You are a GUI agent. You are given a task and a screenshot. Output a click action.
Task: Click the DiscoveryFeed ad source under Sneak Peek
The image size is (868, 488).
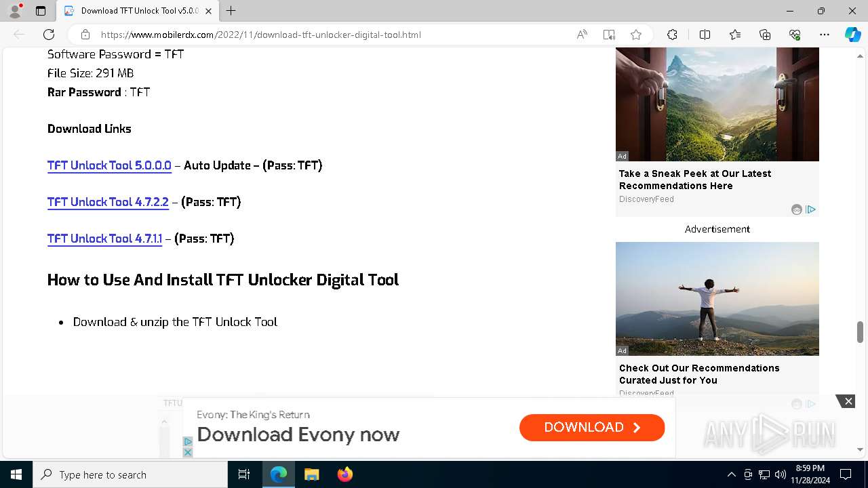point(646,199)
